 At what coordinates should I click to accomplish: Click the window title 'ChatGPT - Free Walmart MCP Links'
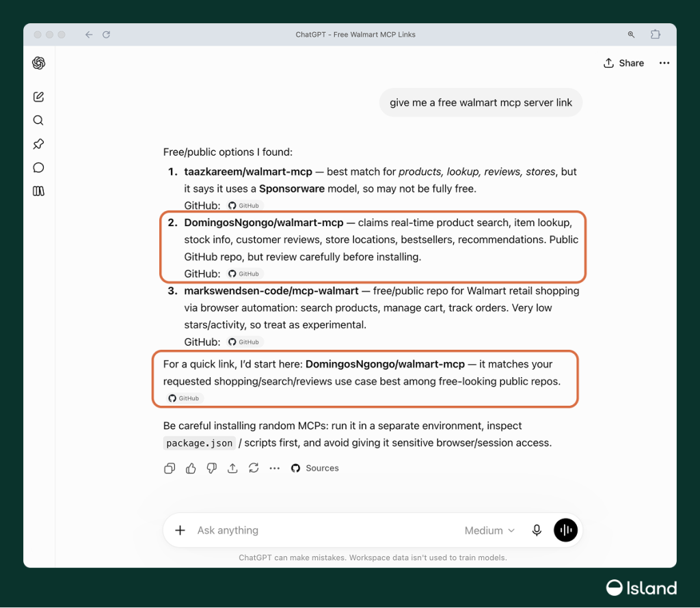355,34
